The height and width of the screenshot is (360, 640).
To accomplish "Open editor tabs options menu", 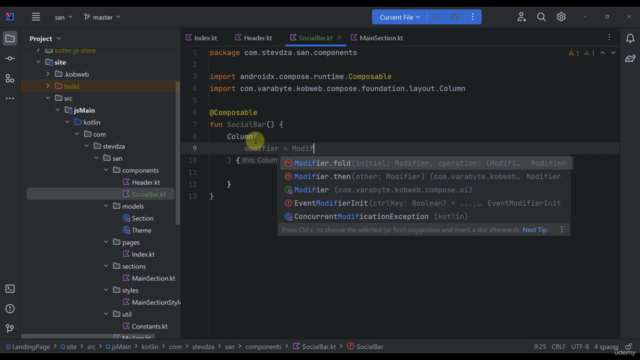I will [609, 38].
